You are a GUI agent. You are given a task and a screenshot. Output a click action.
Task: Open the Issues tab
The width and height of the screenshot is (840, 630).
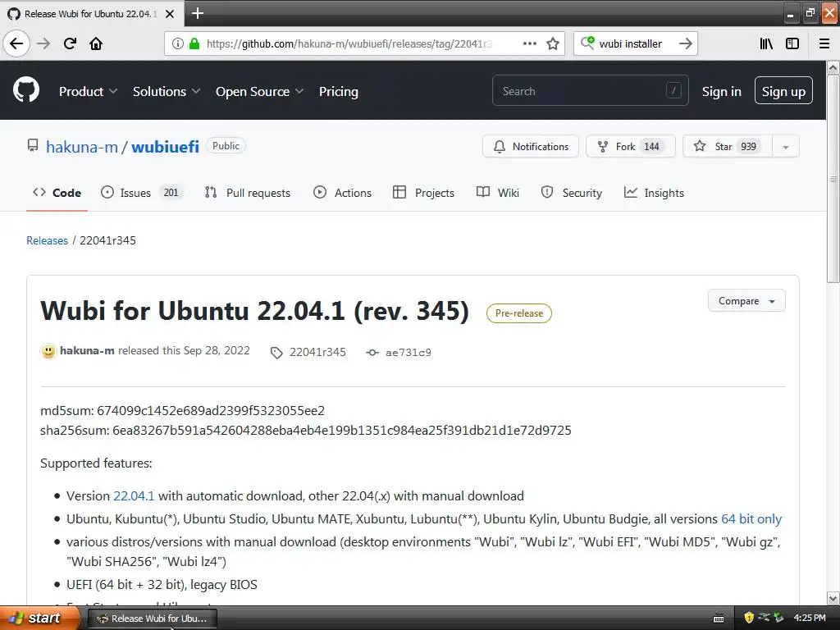142,193
